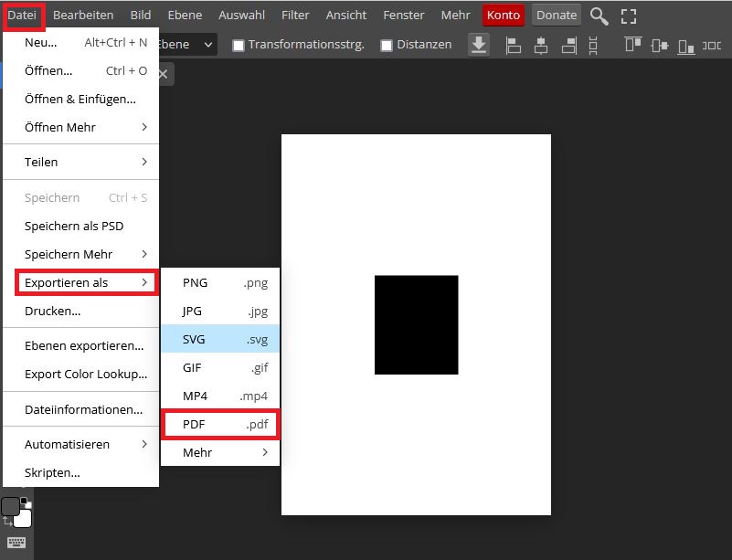The image size is (732, 560).
Task: Reset to default black and white colors
Action: [25, 502]
